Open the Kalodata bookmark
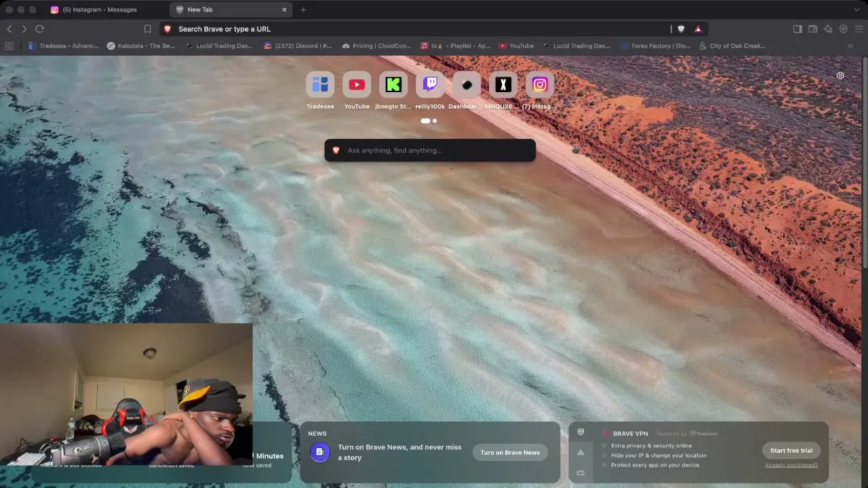Viewport: 868px width, 488px height. 141,46
